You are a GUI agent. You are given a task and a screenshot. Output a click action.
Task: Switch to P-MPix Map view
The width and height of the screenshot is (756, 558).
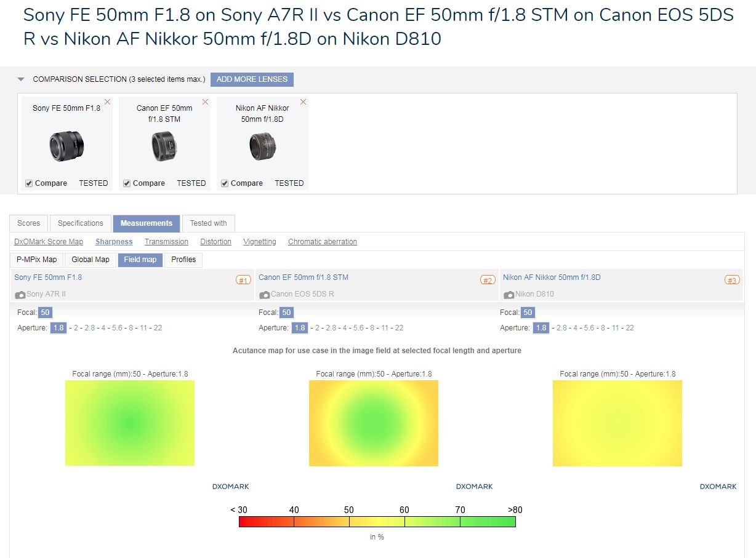pos(37,260)
